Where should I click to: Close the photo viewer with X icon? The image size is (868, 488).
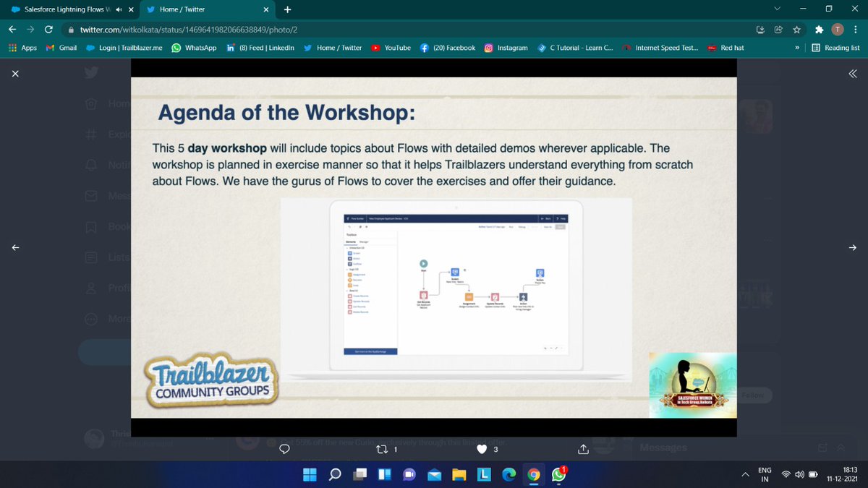tap(15, 74)
